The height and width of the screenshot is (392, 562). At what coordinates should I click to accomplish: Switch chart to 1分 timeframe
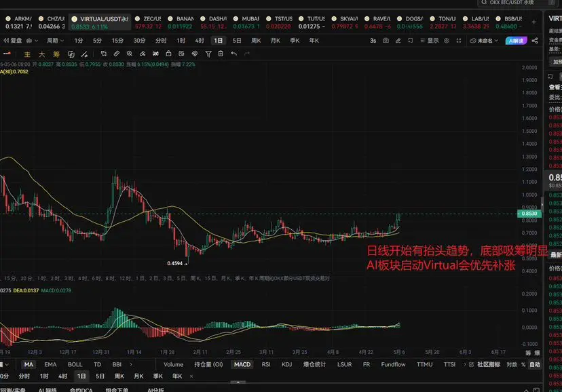pyautogui.click(x=79, y=41)
